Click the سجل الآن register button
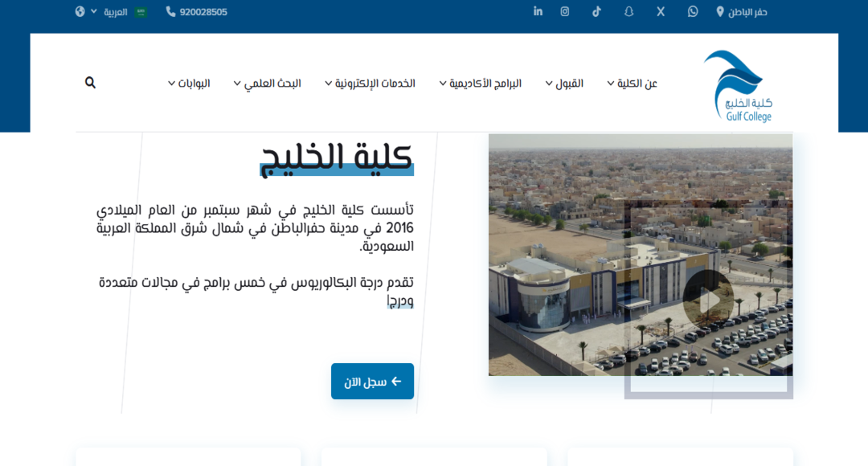868x466 pixels. (x=373, y=382)
